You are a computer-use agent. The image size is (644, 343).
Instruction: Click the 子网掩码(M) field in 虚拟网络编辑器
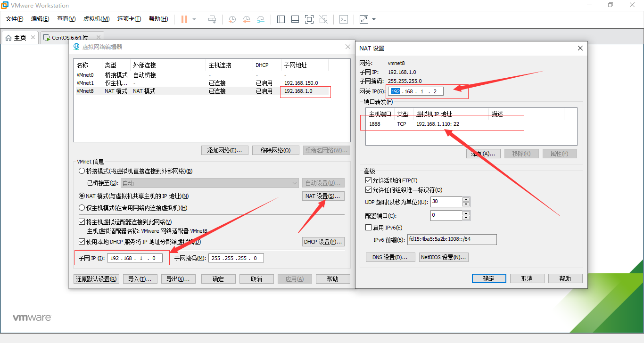pos(236,258)
